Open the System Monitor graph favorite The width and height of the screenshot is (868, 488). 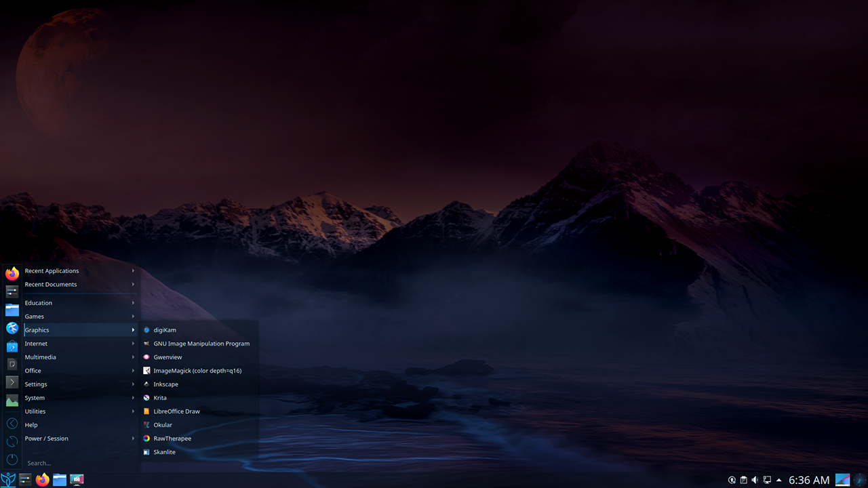[x=12, y=401]
